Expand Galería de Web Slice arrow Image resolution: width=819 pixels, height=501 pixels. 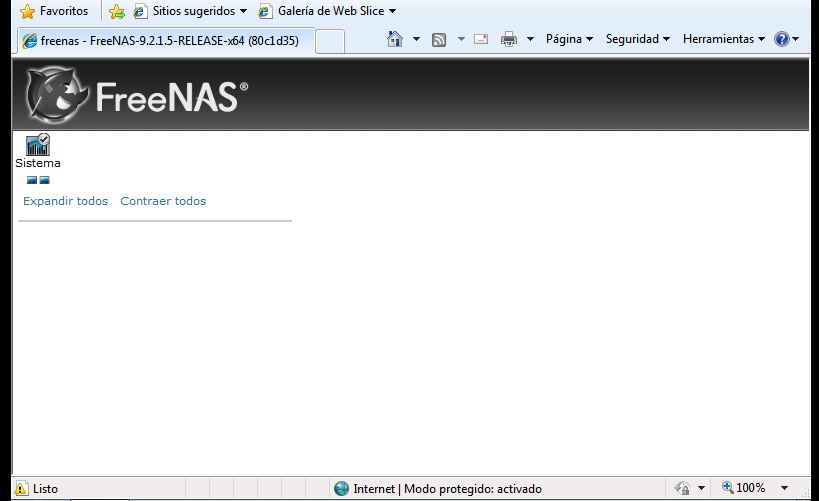click(393, 11)
